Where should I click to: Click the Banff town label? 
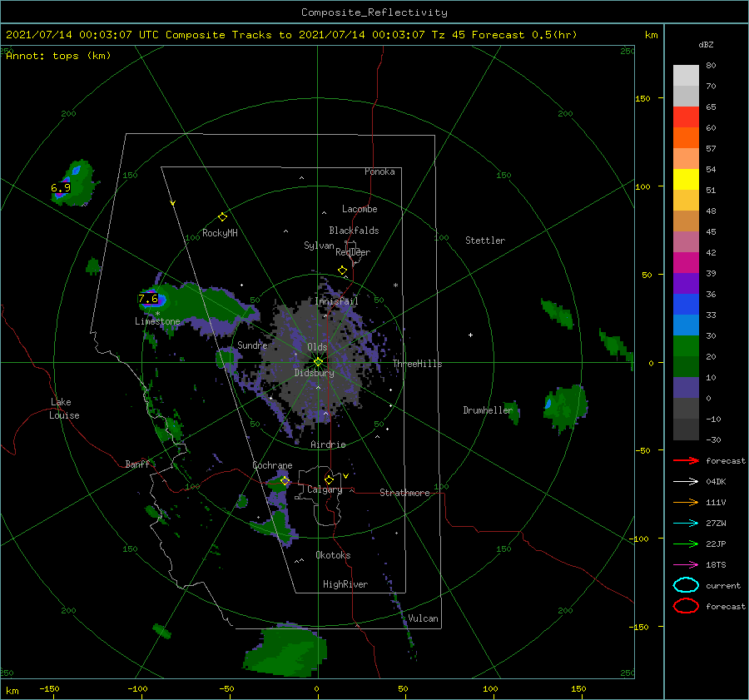(137, 464)
